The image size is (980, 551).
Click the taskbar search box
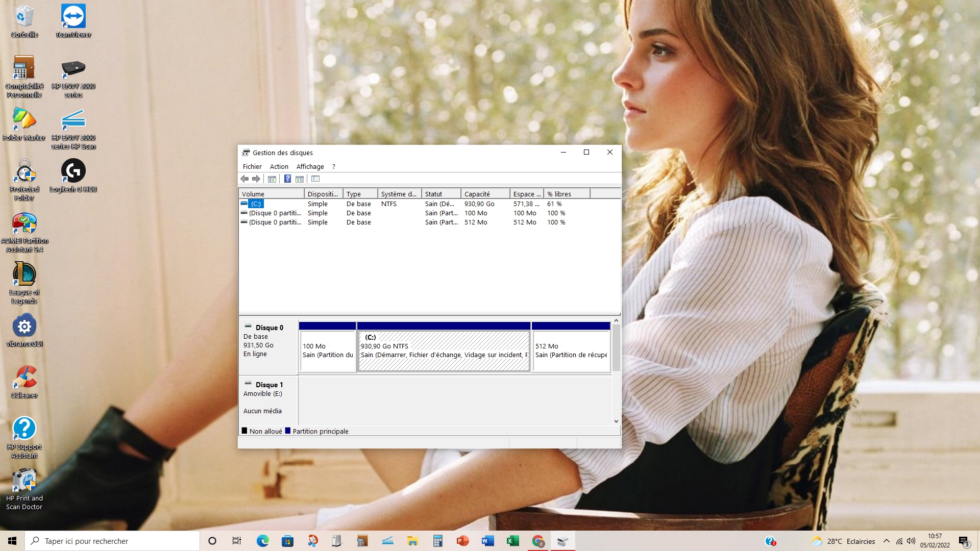(x=112, y=541)
